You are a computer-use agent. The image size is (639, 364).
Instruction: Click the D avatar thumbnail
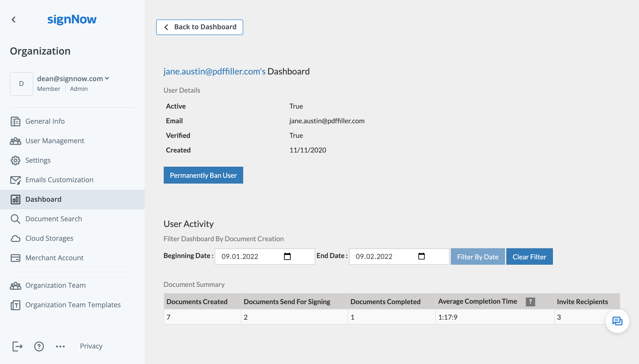[22, 84]
